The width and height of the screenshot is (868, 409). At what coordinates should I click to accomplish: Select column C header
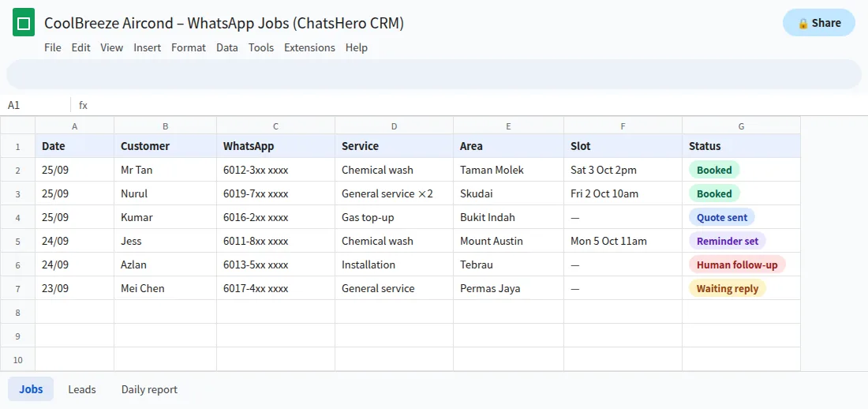pyautogui.click(x=275, y=126)
